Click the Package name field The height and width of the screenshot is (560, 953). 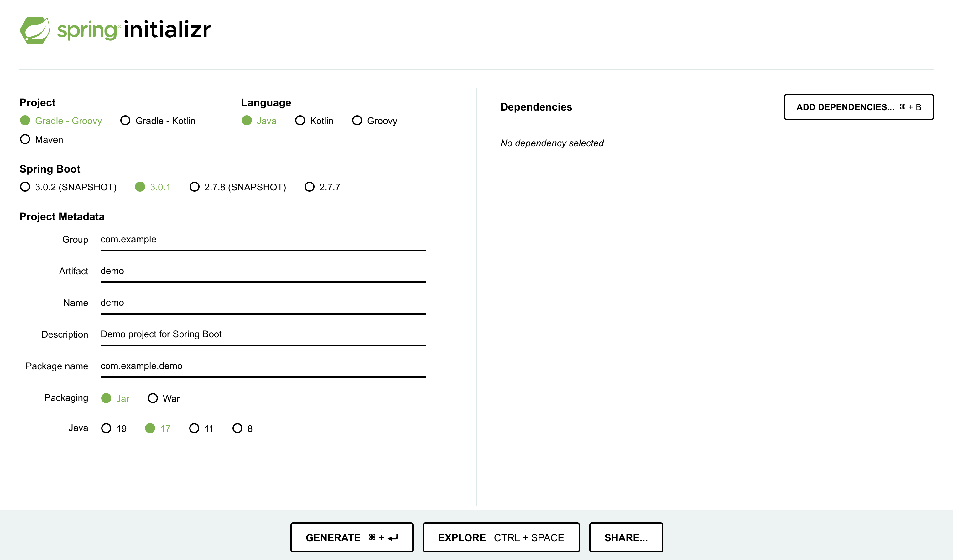[263, 366]
